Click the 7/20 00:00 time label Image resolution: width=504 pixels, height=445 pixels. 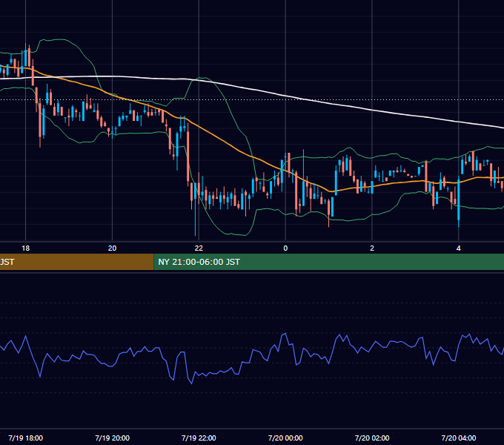pyautogui.click(x=285, y=438)
